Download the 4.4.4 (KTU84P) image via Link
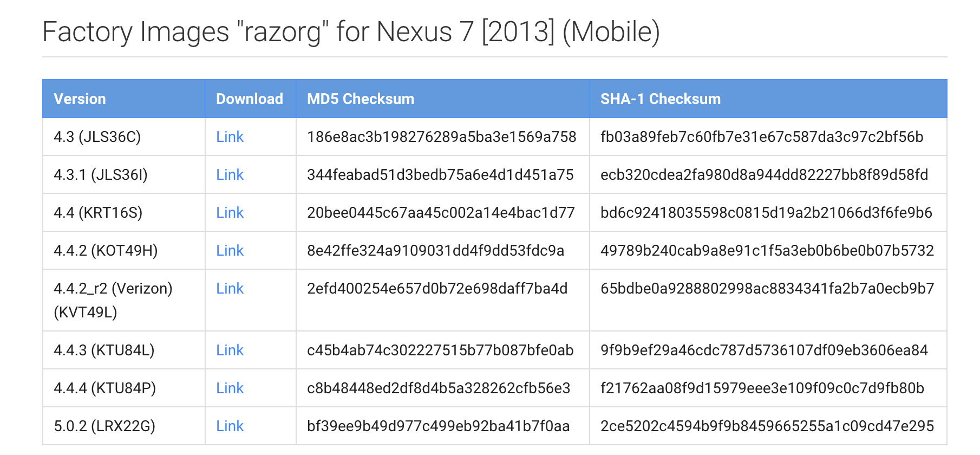The image size is (980, 455). [230, 388]
